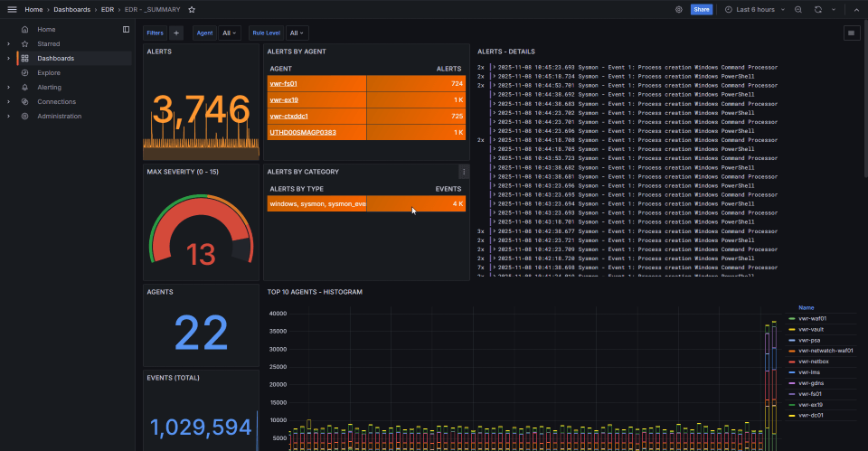
Task: Add a new filter with plus
Action: click(176, 33)
